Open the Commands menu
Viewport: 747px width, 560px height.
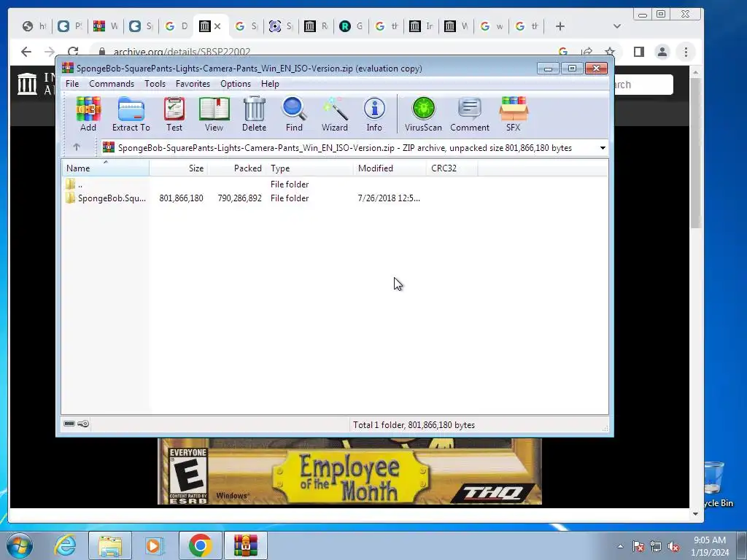112,84
